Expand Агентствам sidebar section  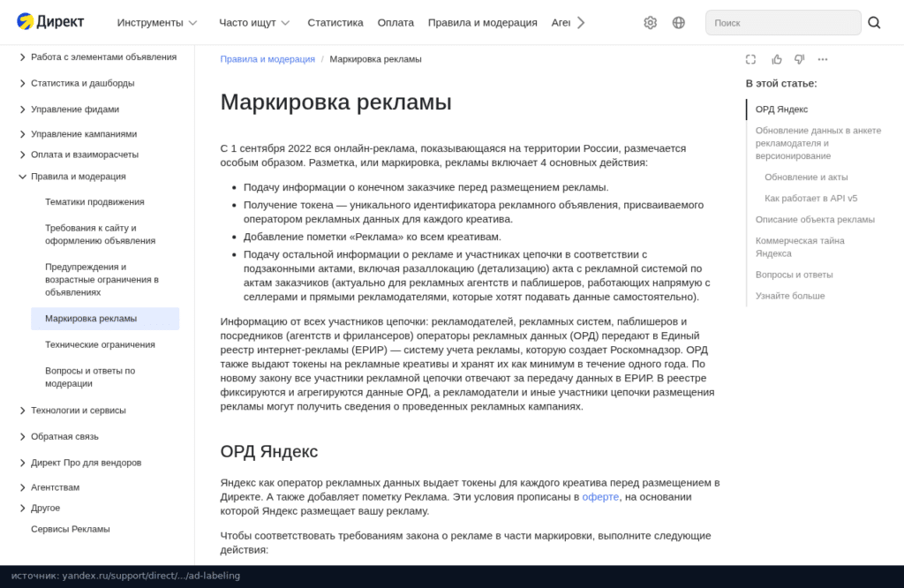coord(49,487)
